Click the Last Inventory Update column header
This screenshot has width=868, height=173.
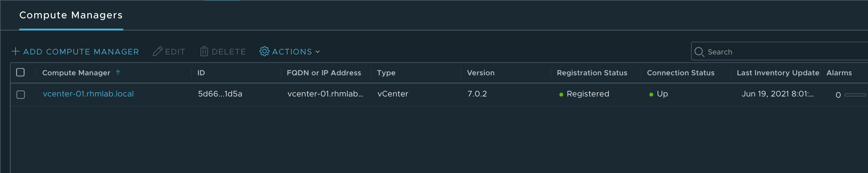(778, 72)
